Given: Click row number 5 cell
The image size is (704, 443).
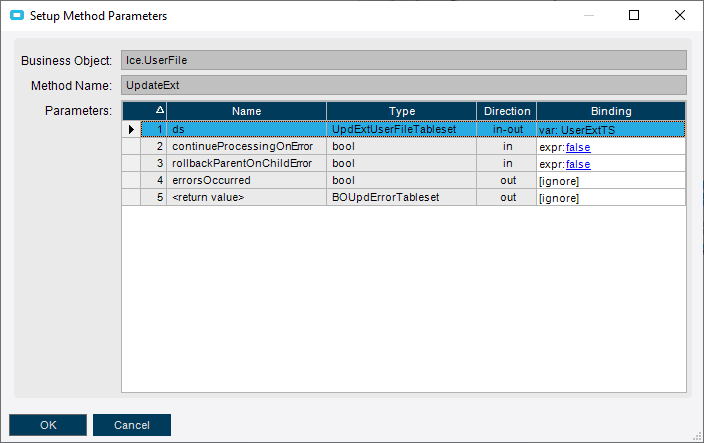Looking at the screenshot, I should [154, 197].
